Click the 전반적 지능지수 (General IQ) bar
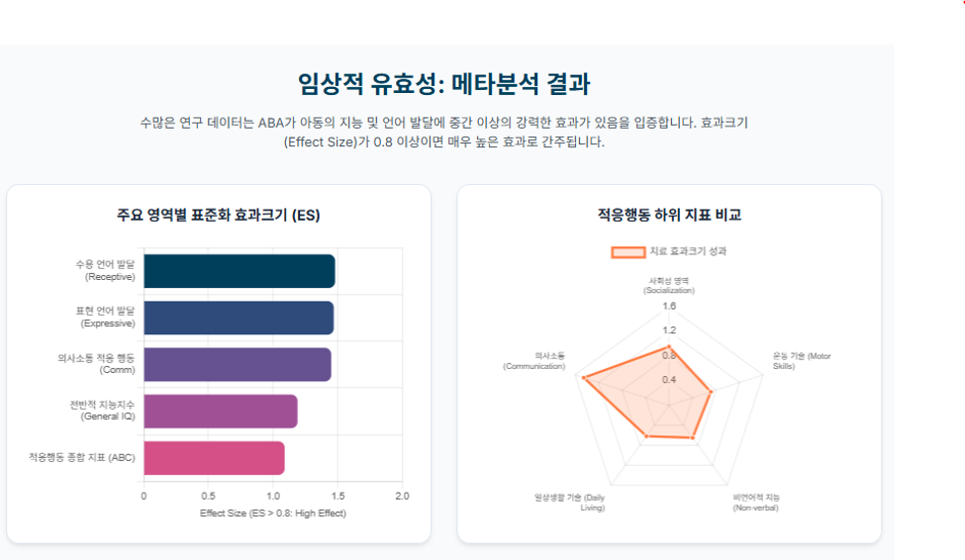This screenshot has height=560, width=965. coord(221,411)
